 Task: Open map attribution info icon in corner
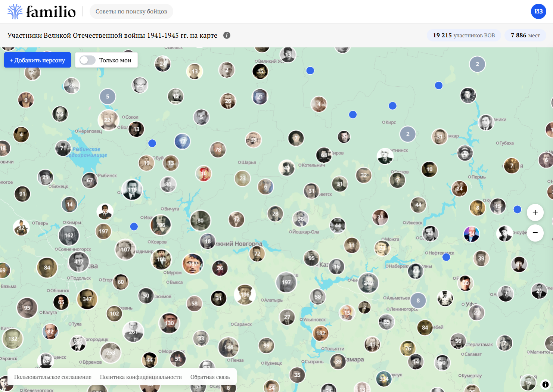(x=545, y=384)
